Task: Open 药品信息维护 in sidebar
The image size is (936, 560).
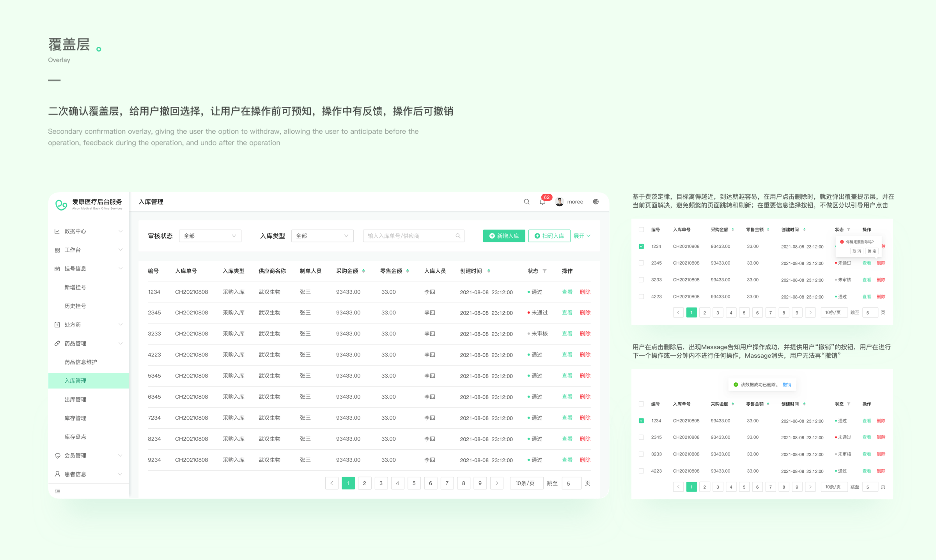Action: pyautogui.click(x=81, y=362)
